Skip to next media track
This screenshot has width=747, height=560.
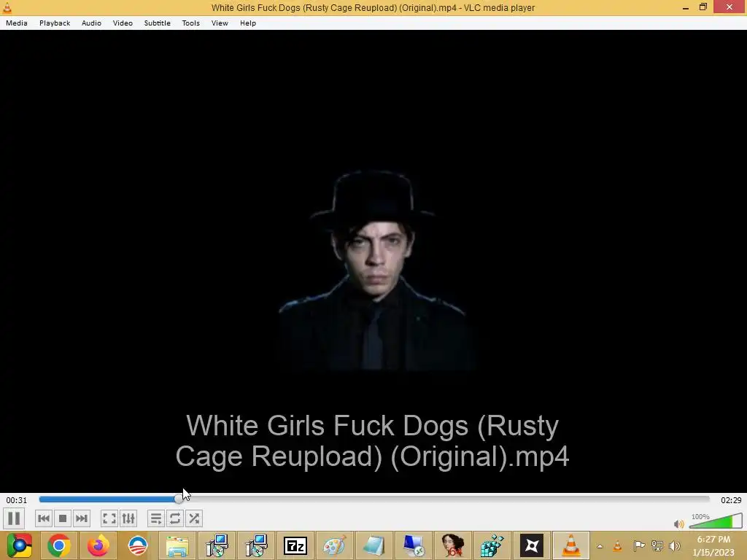82,518
